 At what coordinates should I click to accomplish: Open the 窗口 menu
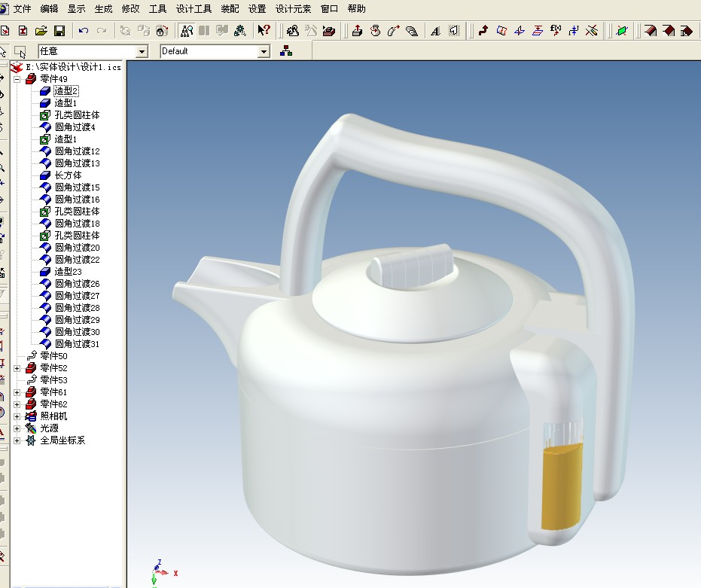(330, 9)
